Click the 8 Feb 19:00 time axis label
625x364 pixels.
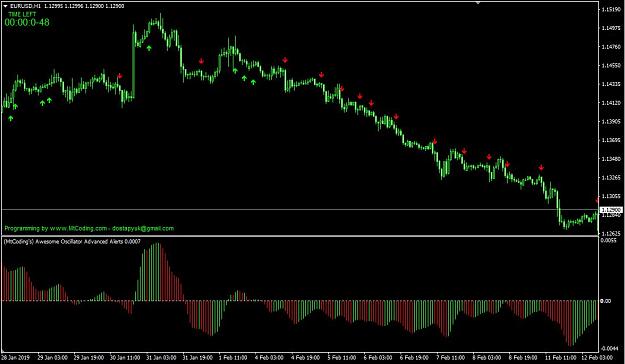click(x=522, y=358)
